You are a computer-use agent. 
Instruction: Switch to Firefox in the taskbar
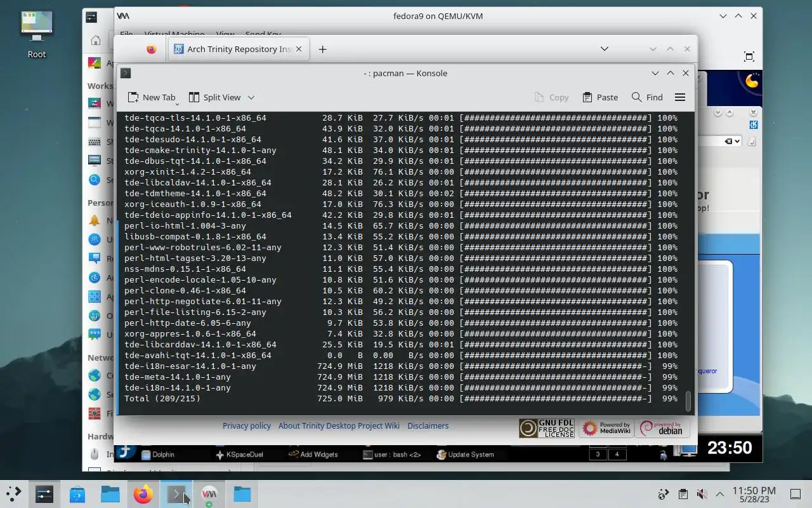[143, 493]
